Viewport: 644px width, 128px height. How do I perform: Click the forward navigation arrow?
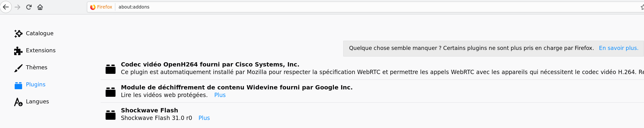point(17,7)
